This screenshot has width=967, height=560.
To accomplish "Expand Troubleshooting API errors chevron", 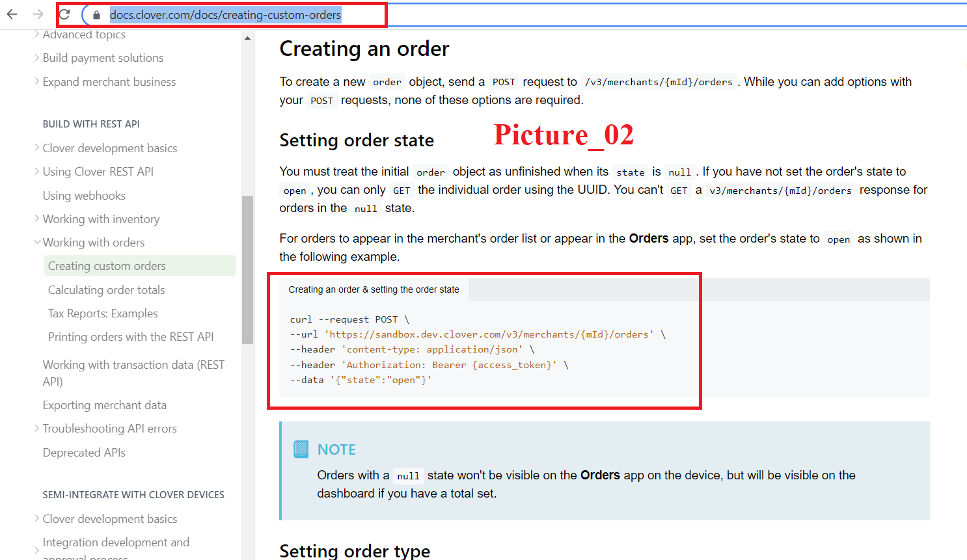I will [x=36, y=429].
